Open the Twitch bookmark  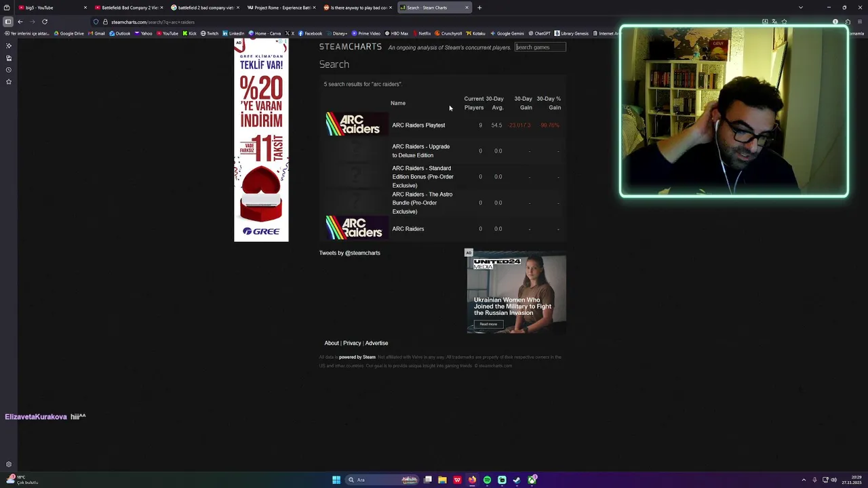click(x=210, y=33)
